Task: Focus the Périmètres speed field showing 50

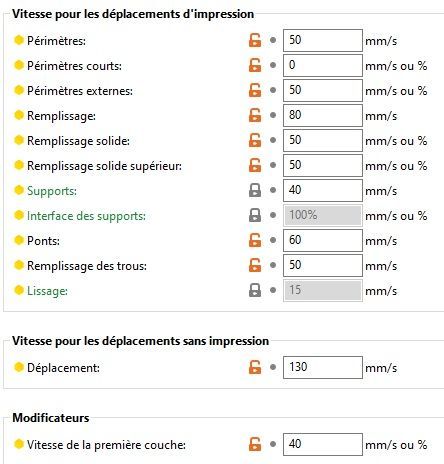Action: tap(323, 40)
